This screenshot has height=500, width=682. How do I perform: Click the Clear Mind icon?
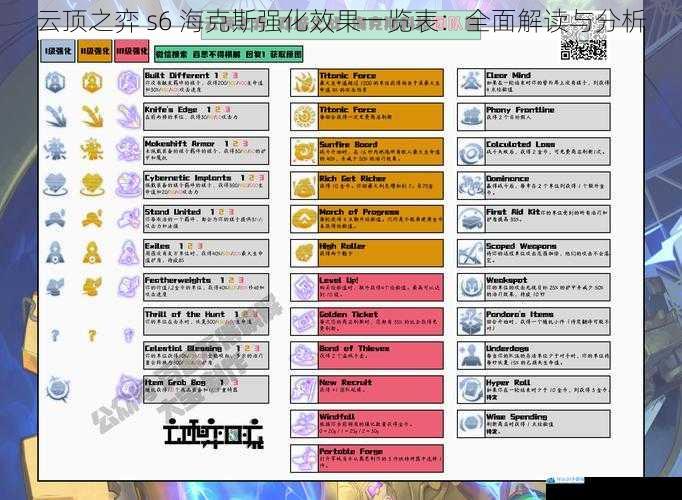pos(471,83)
